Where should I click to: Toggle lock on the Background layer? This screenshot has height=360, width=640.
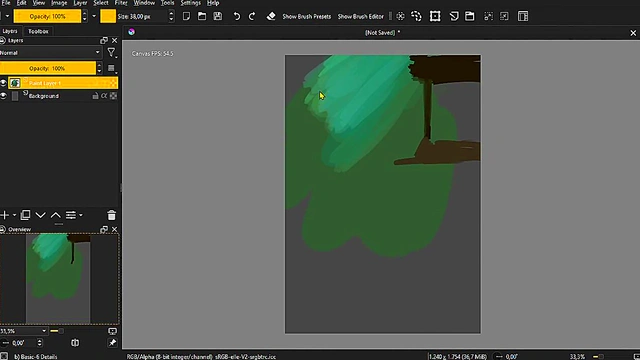[95, 96]
